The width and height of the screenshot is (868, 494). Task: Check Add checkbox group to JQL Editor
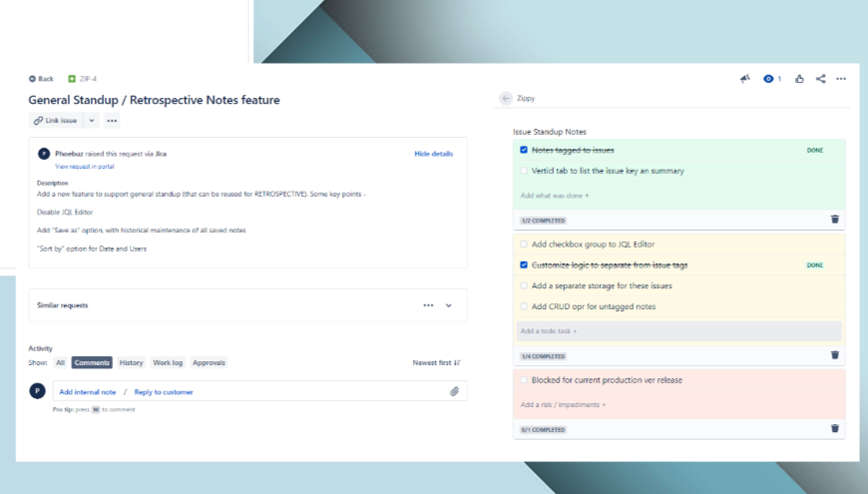click(x=524, y=244)
